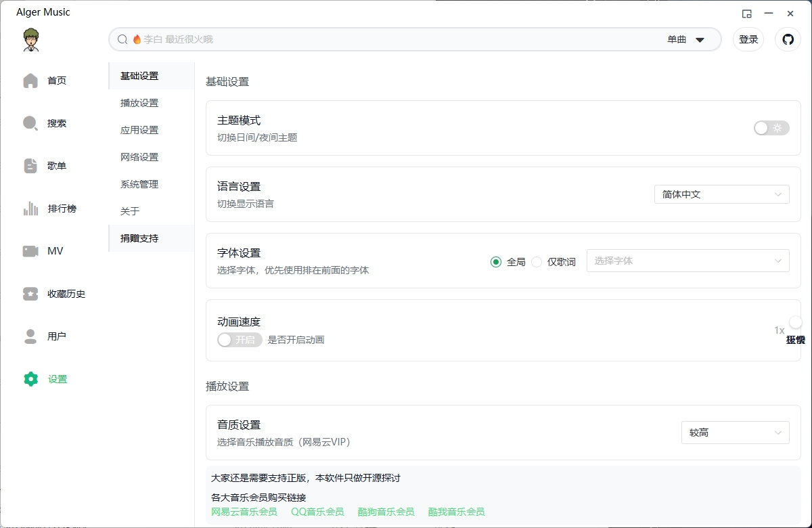Image resolution: width=812 pixels, height=528 pixels.
Task: Open the User (用户) profile icon
Action: click(30, 336)
